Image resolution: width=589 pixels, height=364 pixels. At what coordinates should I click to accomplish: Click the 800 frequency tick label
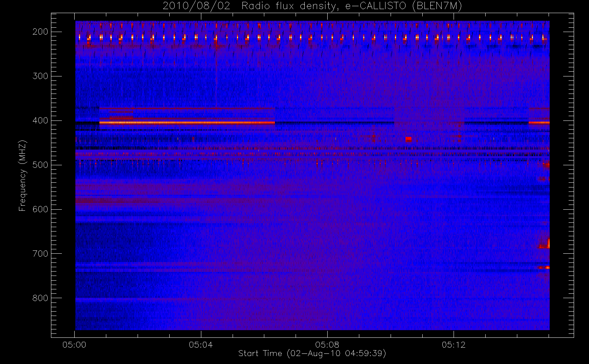pyautogui.click(x=40, y=298)
